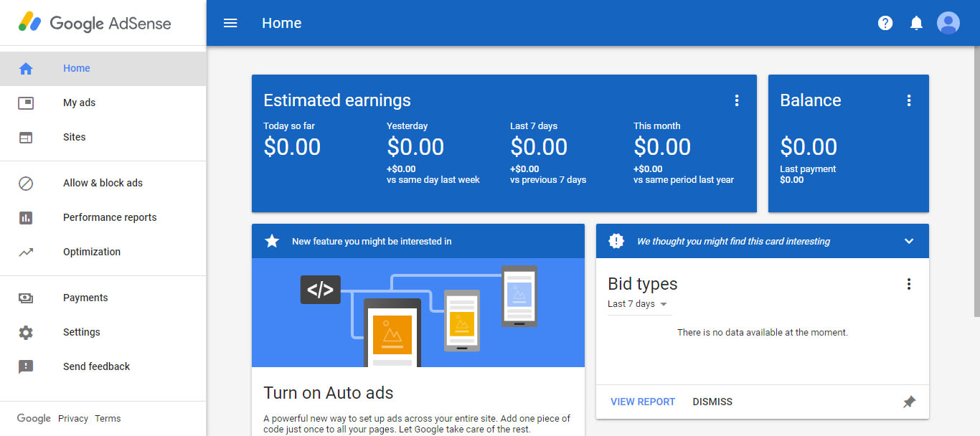Click the hamburger menu icon
This screenshot has width=980, height=436.
tap(230, 23)
